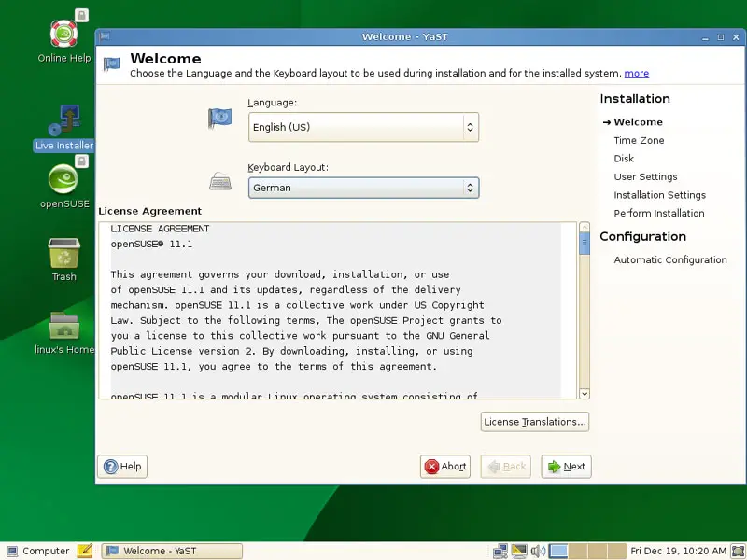Click the clock showing Fri Dec 19

click(679, 551)
